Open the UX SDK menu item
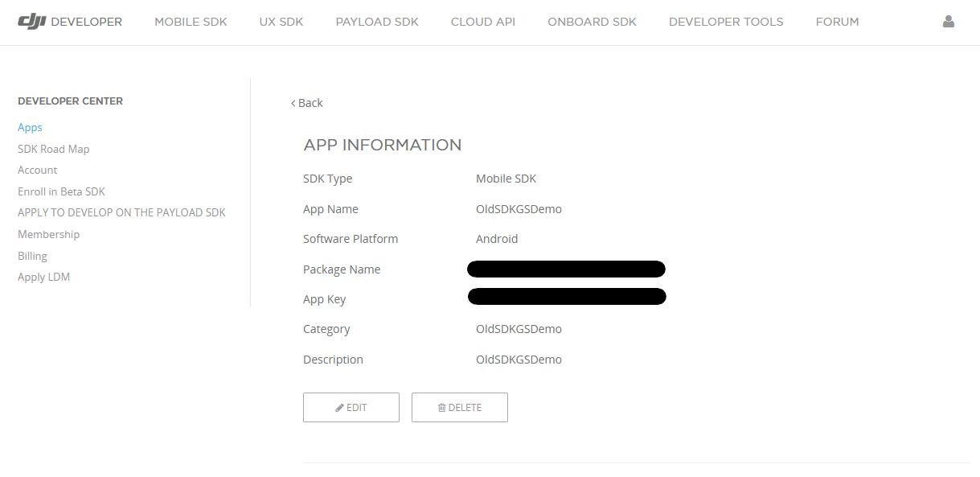The height and width of the screenshot is (477, 980). (x=281, y=22)
